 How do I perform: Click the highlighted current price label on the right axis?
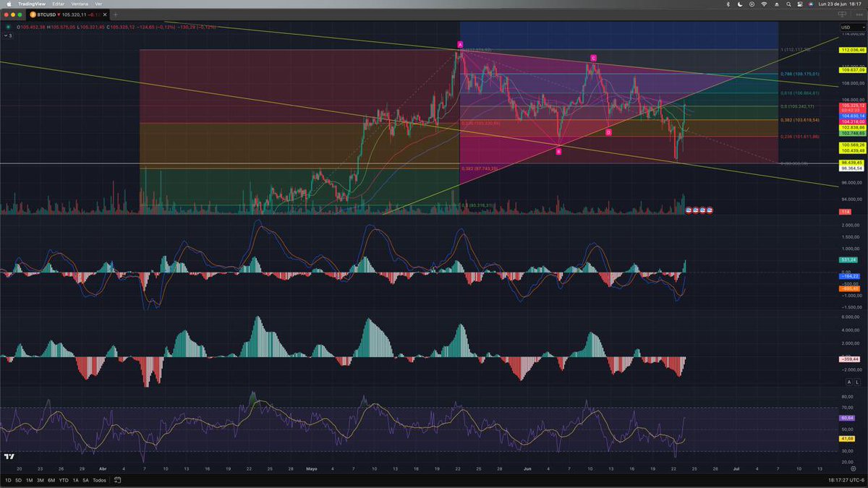pyautogui.click(x=854, y=106)
